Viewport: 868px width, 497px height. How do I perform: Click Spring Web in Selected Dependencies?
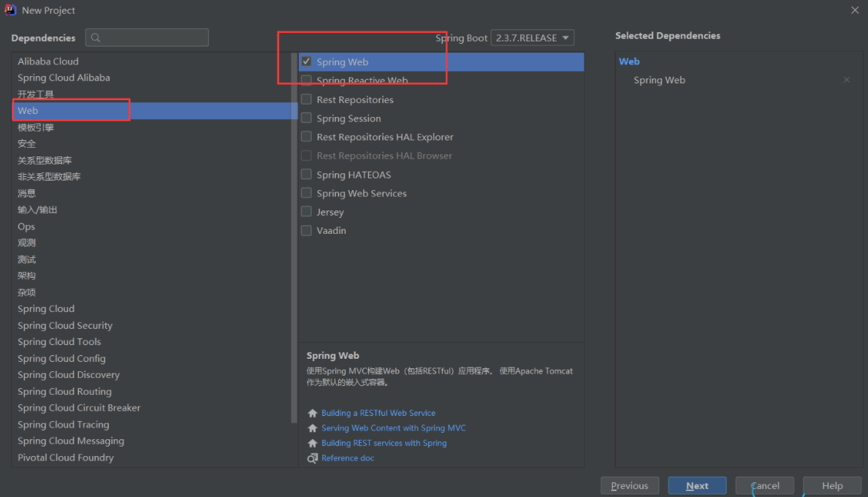pos(659,80)
